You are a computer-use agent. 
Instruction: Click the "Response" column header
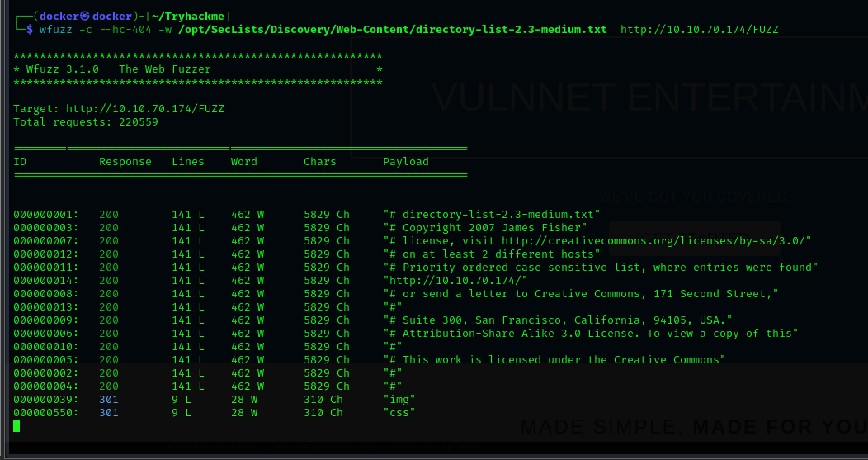point(125,162)
